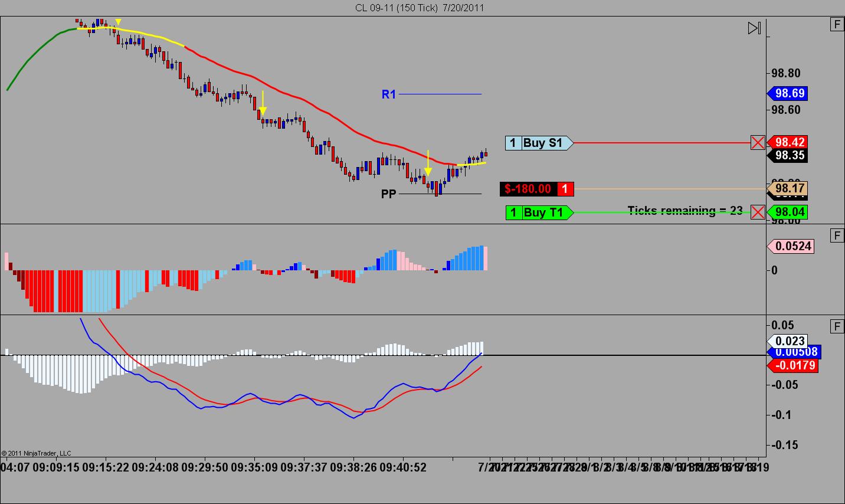Click the 09:35:09 time label
The image size is (845, 504).
(254, 467)
